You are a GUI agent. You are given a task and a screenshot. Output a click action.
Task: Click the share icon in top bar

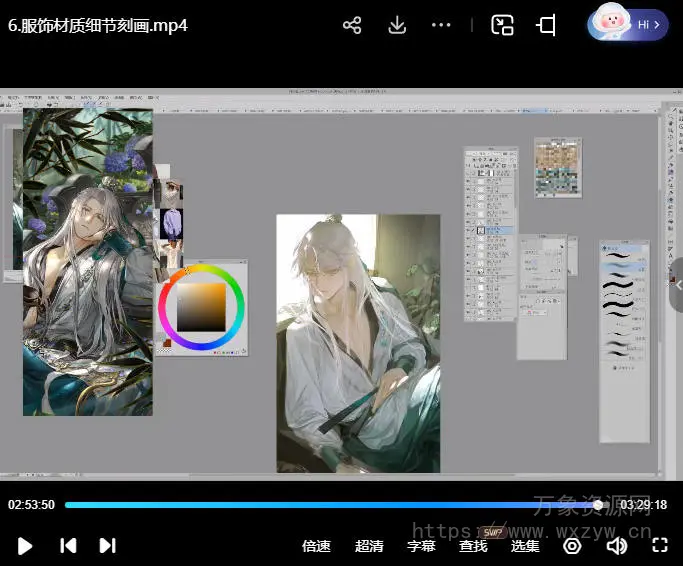(x=352, y=26)
